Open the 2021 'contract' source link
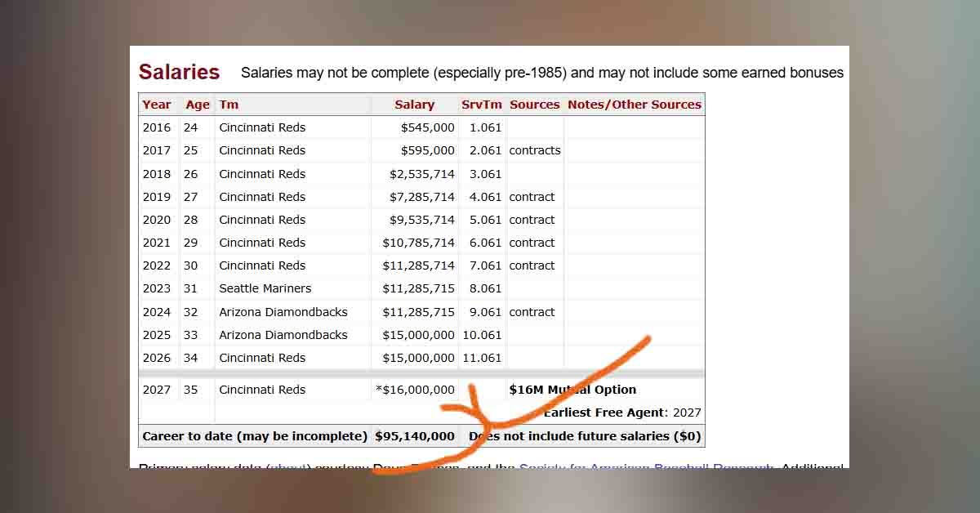This screenshot has height=513, width=980. [x=532, y=243]
